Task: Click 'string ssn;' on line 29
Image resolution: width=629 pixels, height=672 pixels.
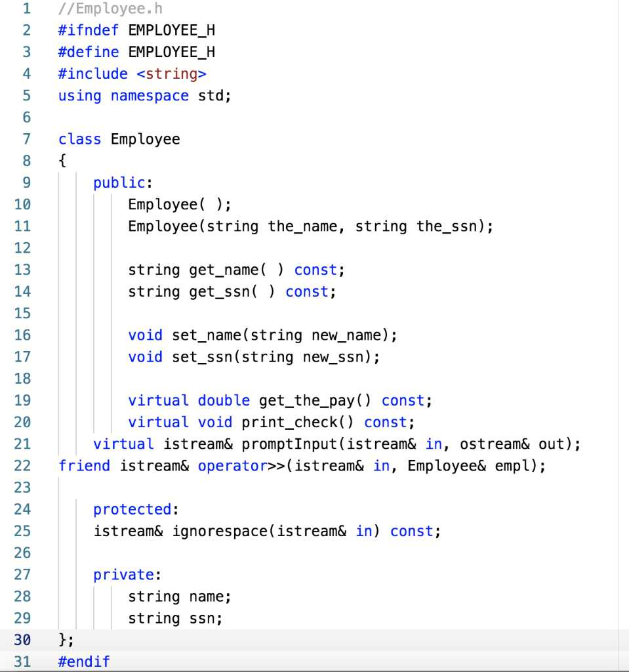Action: 175,618
